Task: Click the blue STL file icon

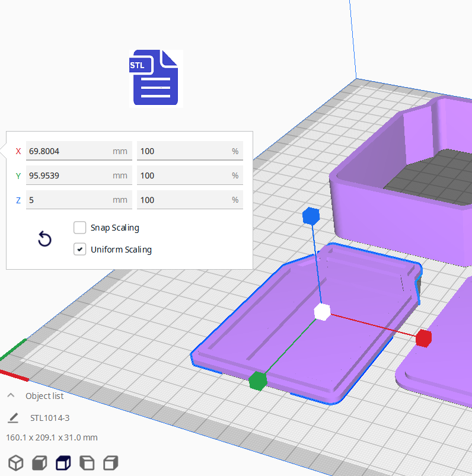Action: pyautogui.click(x=155, y=78)
